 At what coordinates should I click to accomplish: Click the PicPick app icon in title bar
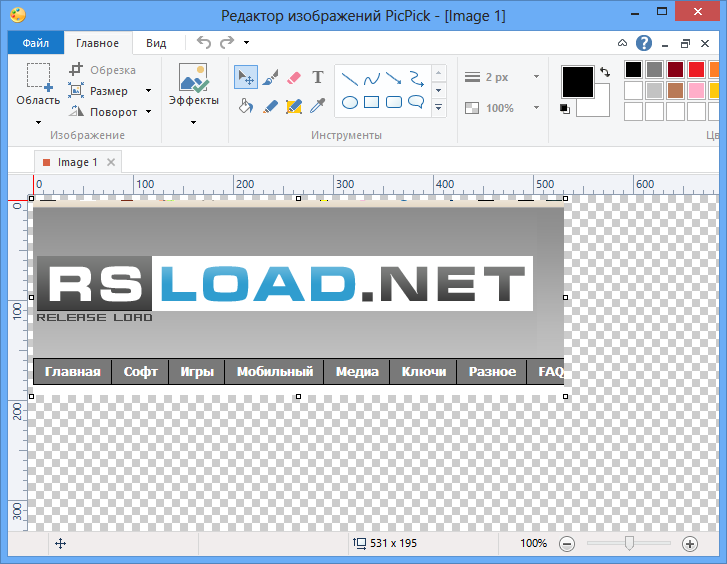point(18,15)
